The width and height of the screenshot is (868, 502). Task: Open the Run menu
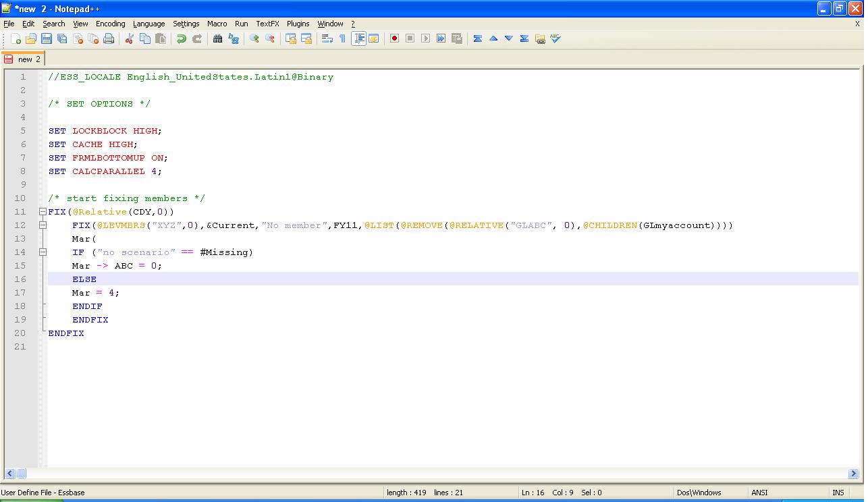tap(241, 24)
